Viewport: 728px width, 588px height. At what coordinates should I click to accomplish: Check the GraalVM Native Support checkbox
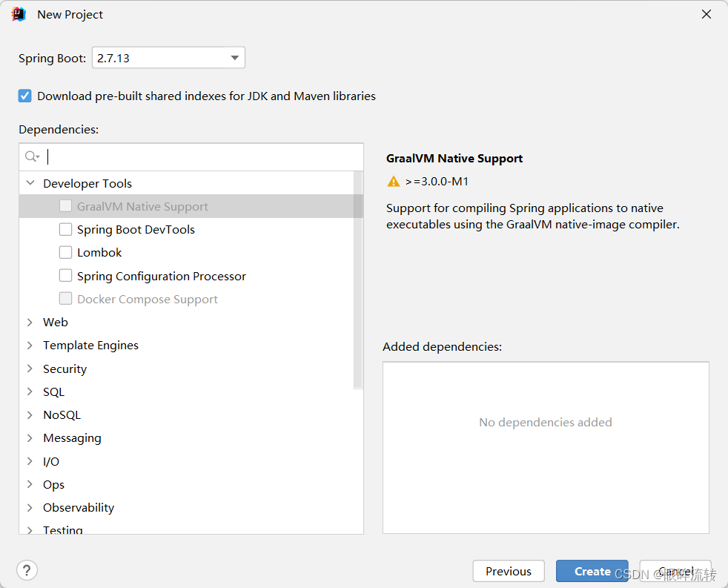coord(65,205)
